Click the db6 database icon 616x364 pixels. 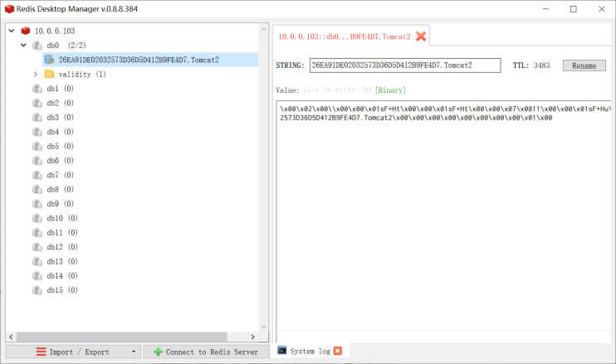(x=37, y=160)
